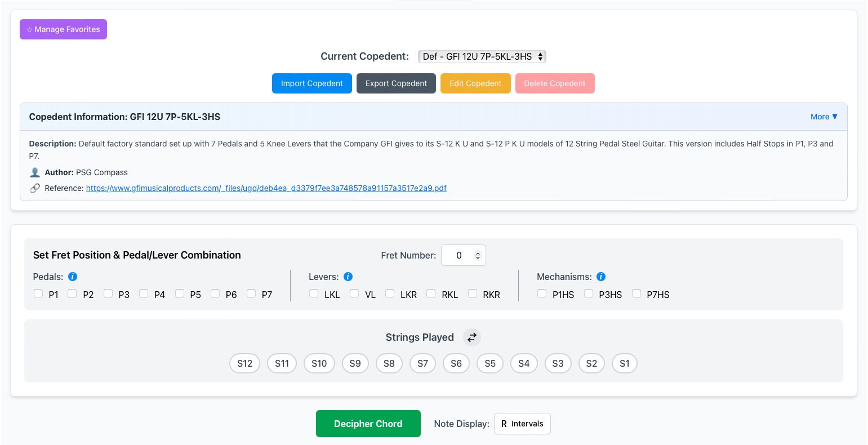
Task: Switch Note Display using Intervals button
Action: tap(522, 424)
